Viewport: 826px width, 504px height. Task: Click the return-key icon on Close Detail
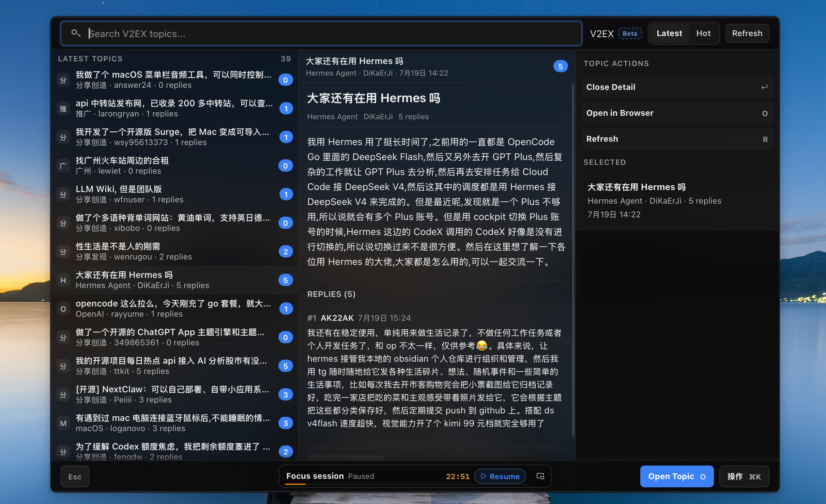pyautogui.click(x=765, y=87)
